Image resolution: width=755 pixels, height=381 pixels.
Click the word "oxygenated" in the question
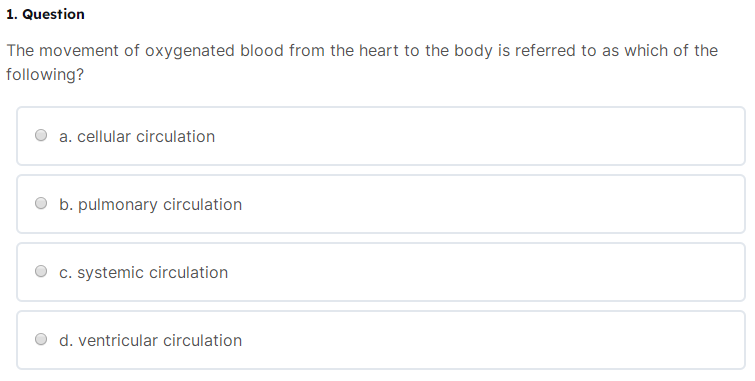(x=190, y=51)
